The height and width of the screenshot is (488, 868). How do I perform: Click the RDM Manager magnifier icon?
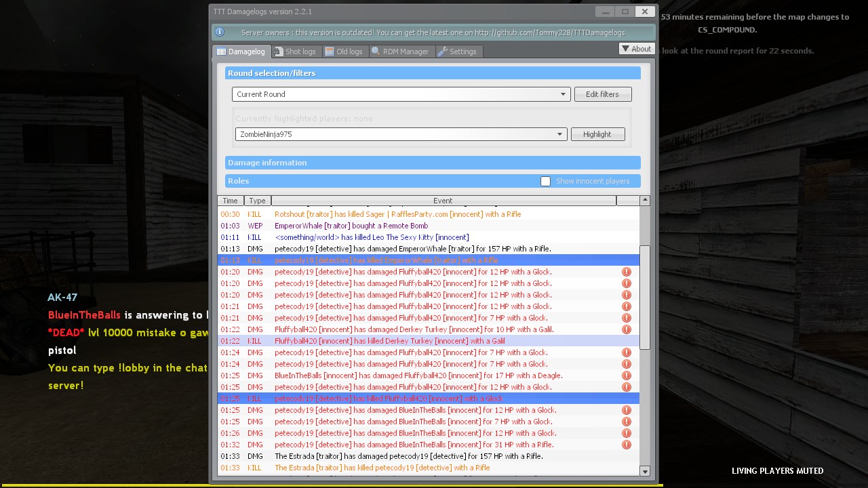[376, 52]
